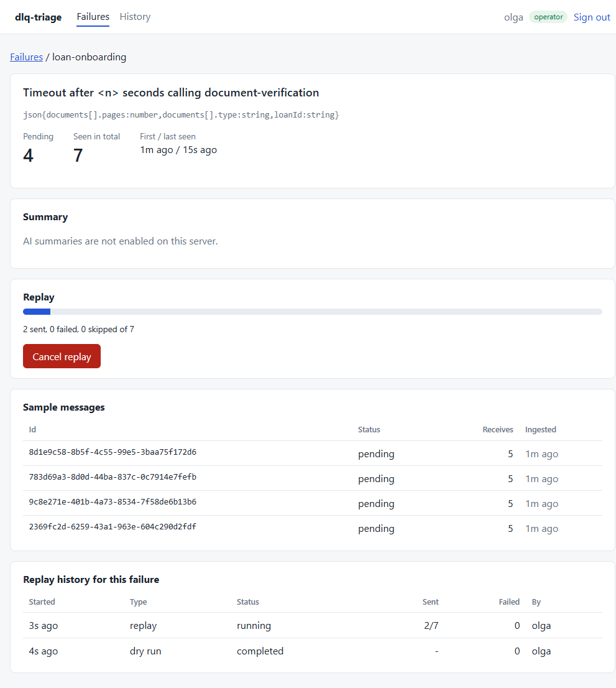
Task: Click the 'Sample messages' heading
Action: click(64, 407)
